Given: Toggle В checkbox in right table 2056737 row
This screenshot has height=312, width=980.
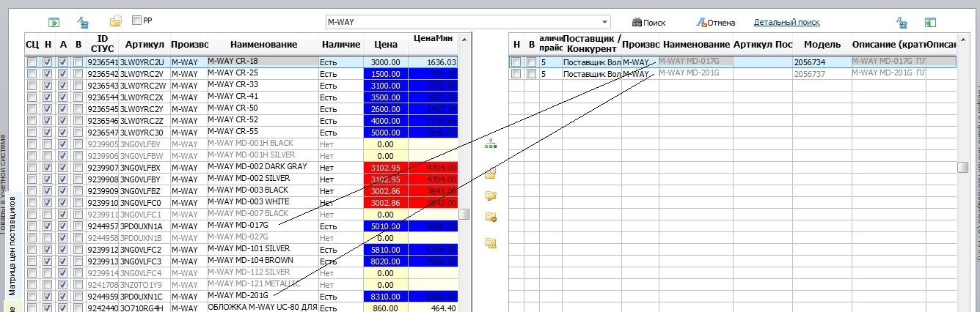Looking at the screenshot, I should (531, 75).
